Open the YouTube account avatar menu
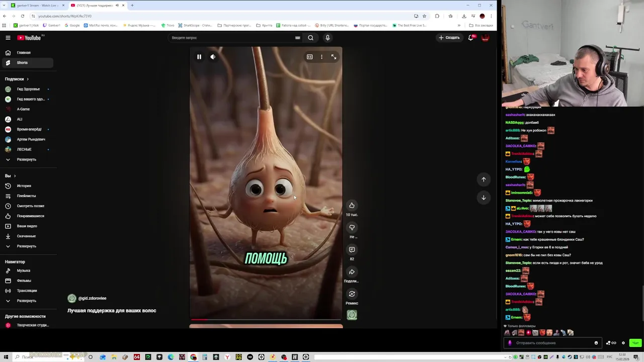The image size is (644, 362). tap(485, 38)
